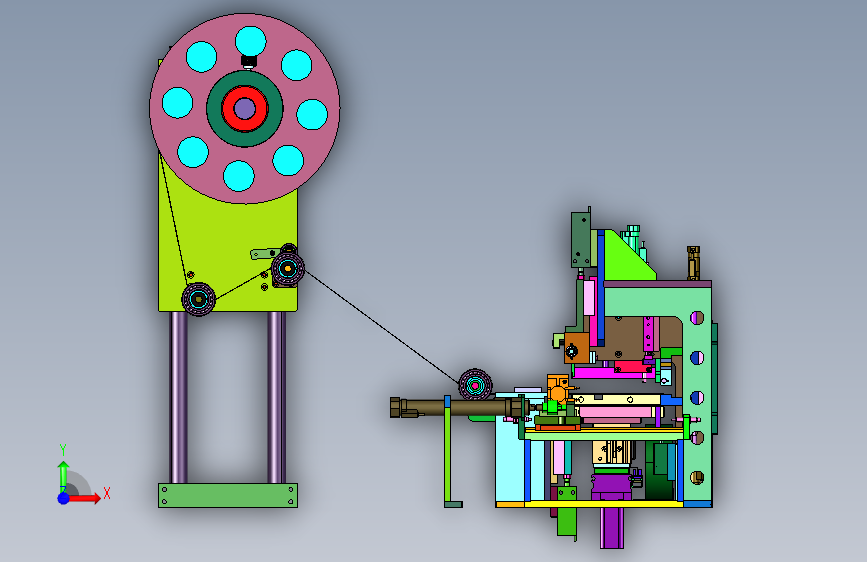Select the black clamp screw on reel top
Image resolution: width=867 pixels, height=562 pixels.
click(248, 62)
